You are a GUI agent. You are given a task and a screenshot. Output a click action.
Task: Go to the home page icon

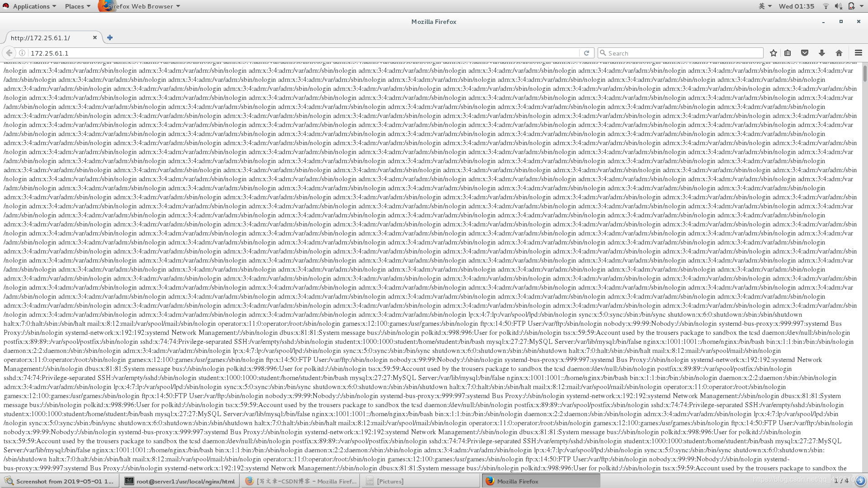[839, 53]
